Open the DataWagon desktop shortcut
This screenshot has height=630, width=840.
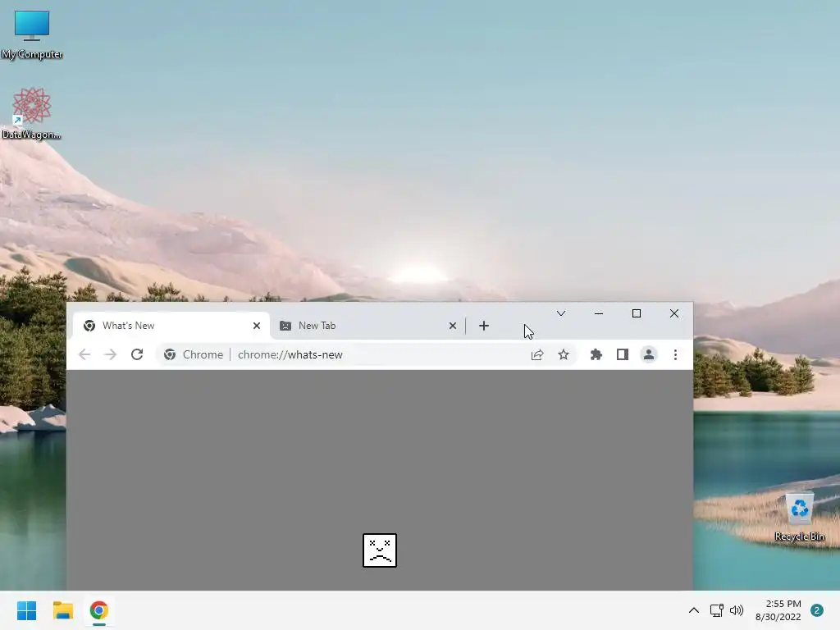(x=31, y=113)
